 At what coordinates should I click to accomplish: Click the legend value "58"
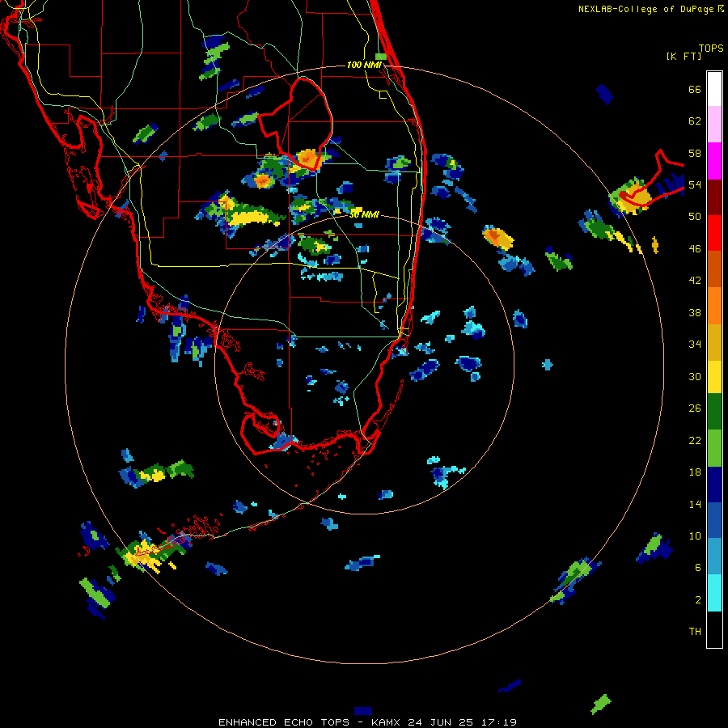pyautogui.click(x=695, y=153)
